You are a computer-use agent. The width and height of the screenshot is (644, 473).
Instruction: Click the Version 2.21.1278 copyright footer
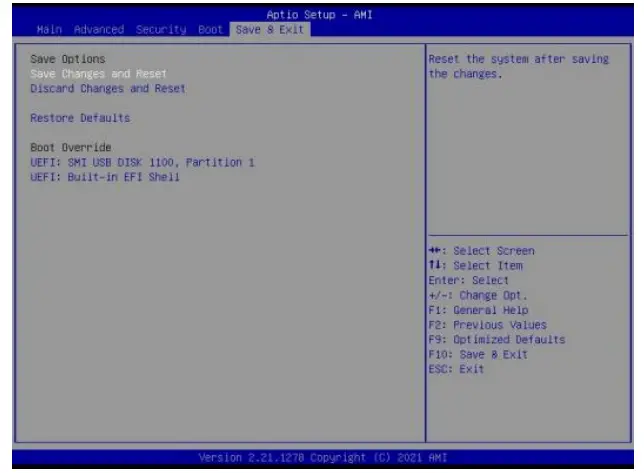[x=323, y=457]
